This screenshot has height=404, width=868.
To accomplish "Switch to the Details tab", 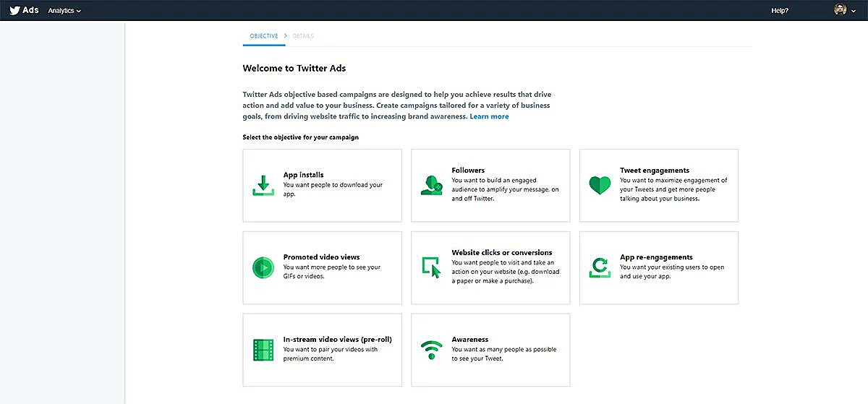I will point(303,36).
